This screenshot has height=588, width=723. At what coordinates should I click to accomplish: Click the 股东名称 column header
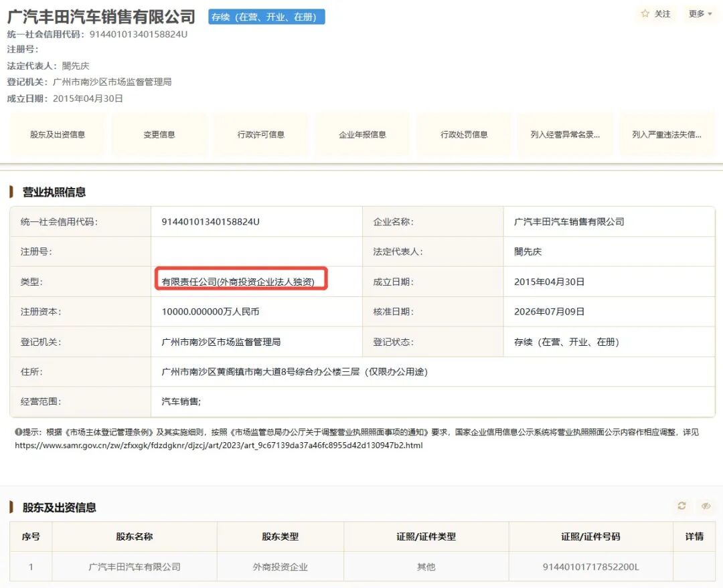(134, 536)
